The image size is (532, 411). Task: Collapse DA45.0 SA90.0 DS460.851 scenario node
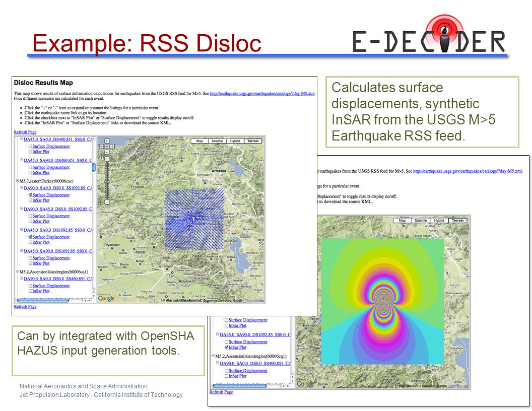click(21, 160)
